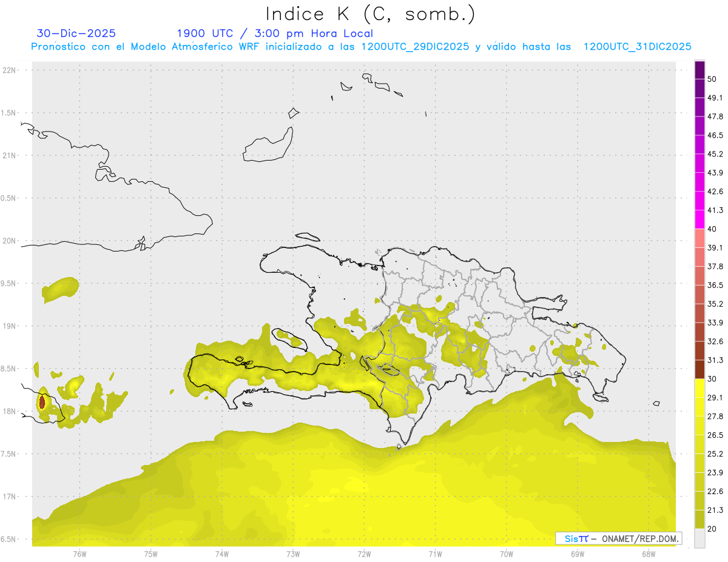Click the '72W' longitude label
The height and width of the screenshot is (562, 728).
(x=364, y=554)
